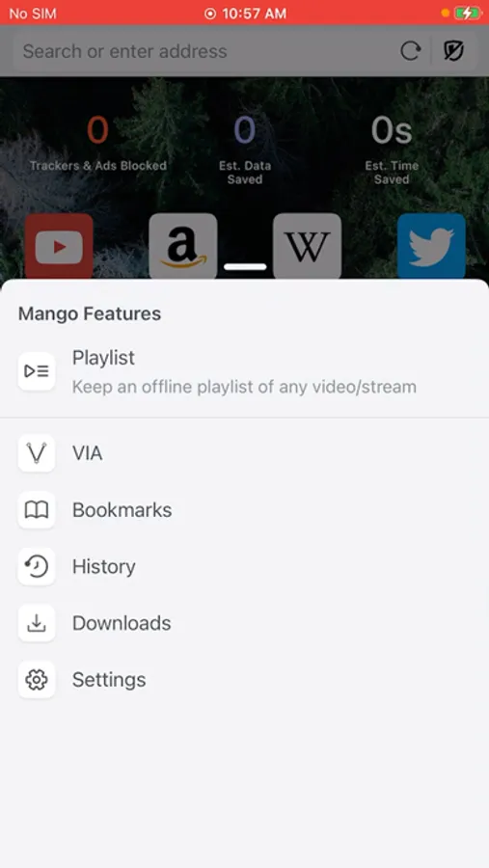
Task: Open Playlist feature row
Action: (244, 371)
